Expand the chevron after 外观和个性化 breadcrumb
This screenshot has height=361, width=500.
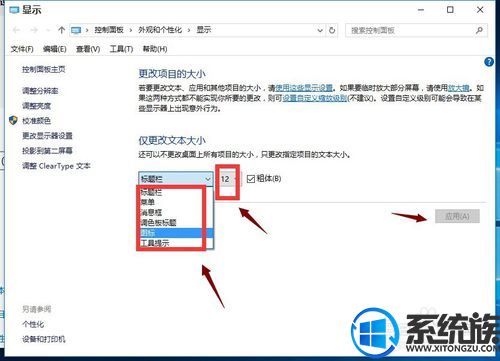point(189,30)
